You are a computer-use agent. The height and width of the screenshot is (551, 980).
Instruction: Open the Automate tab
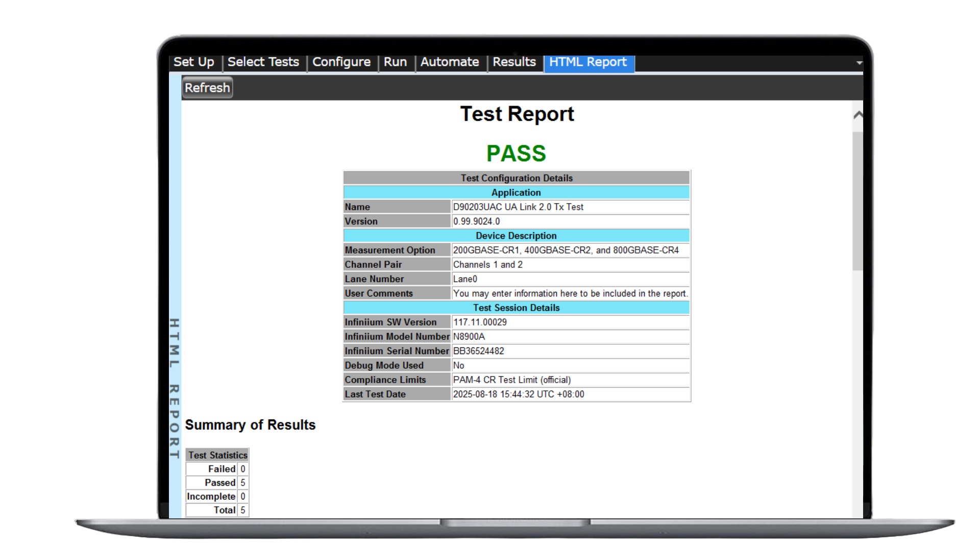(449, 62)
